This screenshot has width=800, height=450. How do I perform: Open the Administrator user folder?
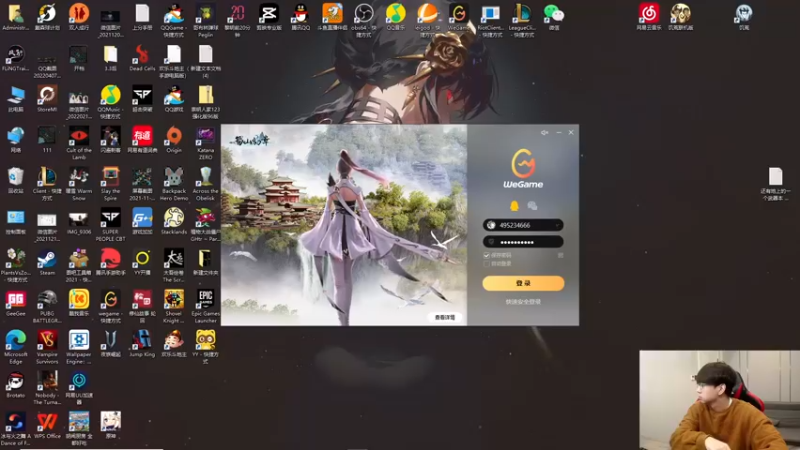pyautogui.click(x=15, y=17)
